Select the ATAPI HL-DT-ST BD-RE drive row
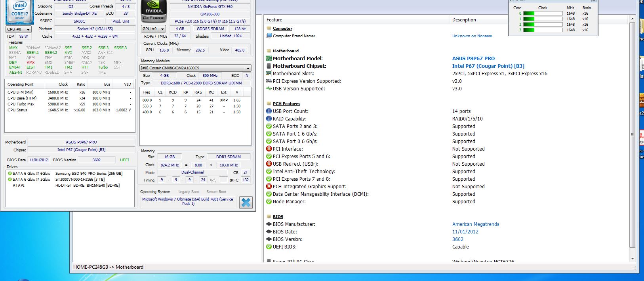The width and height of the screenshot is (644, 281). [70, 185]
